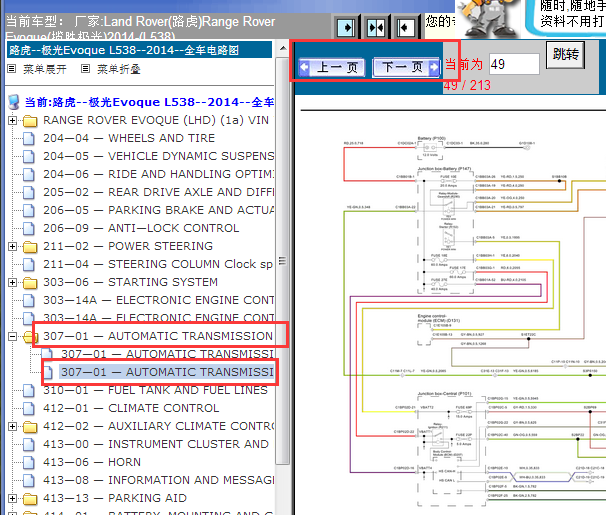606x515 pixels.
Task: Click the icon beside 菜单展开
Action: [12, 69]
